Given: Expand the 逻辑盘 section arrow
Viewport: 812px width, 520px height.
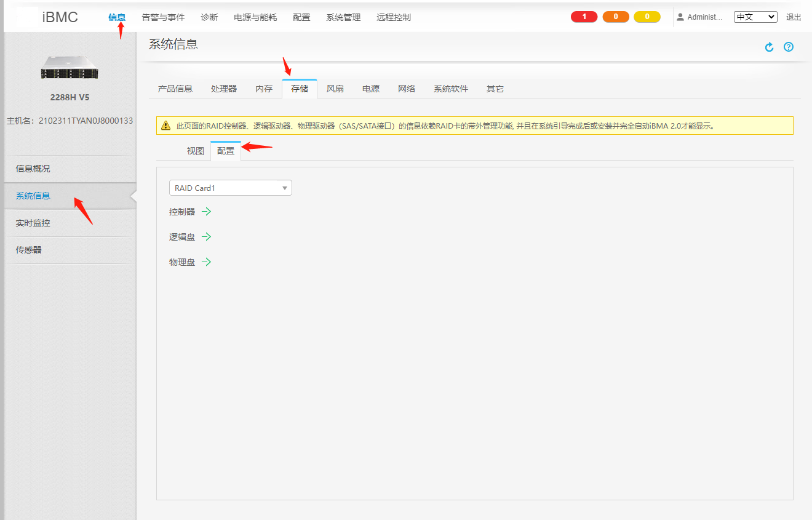Looking at the screenshot, I should [207, 237].
